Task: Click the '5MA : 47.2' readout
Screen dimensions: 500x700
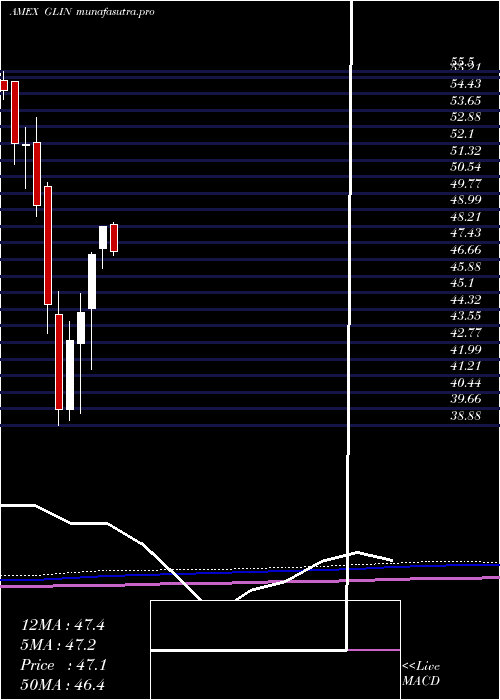Action: (x=58, y=645)
